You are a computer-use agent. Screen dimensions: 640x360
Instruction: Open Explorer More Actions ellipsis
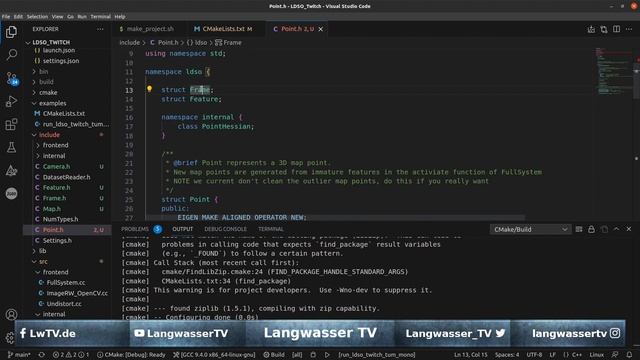tap(100, 29)
